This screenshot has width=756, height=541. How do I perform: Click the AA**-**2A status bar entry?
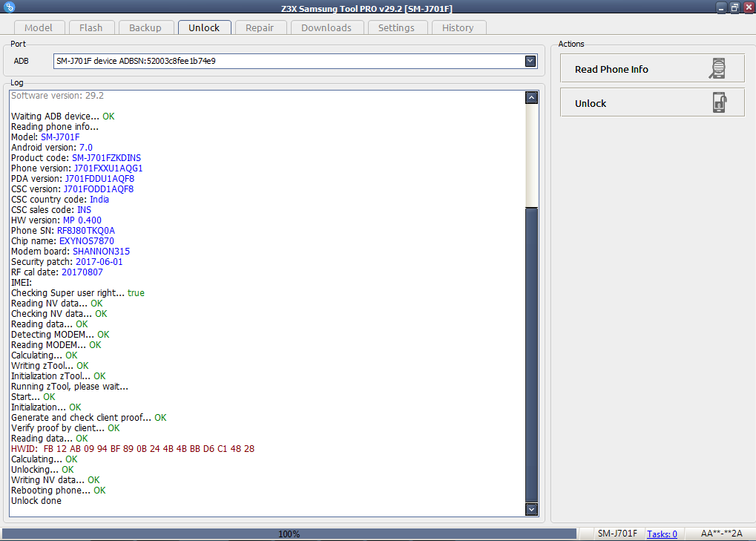(x=721, y=534)
